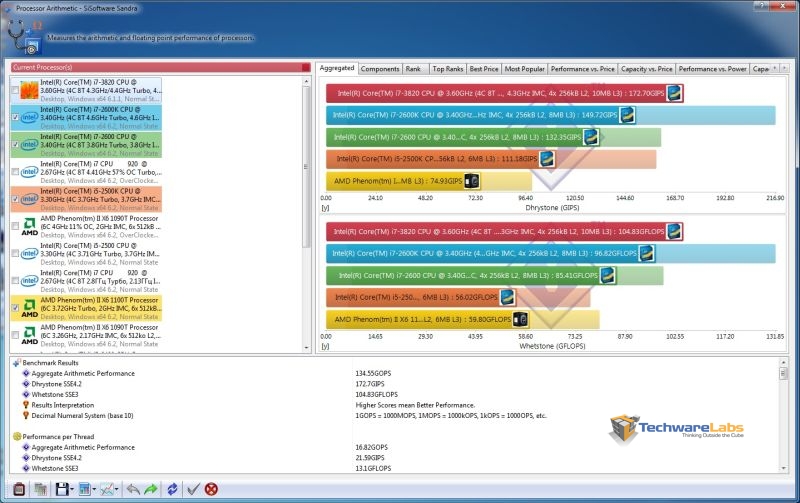Open the Performance vs. Power tab

click(x=712, y=69)
